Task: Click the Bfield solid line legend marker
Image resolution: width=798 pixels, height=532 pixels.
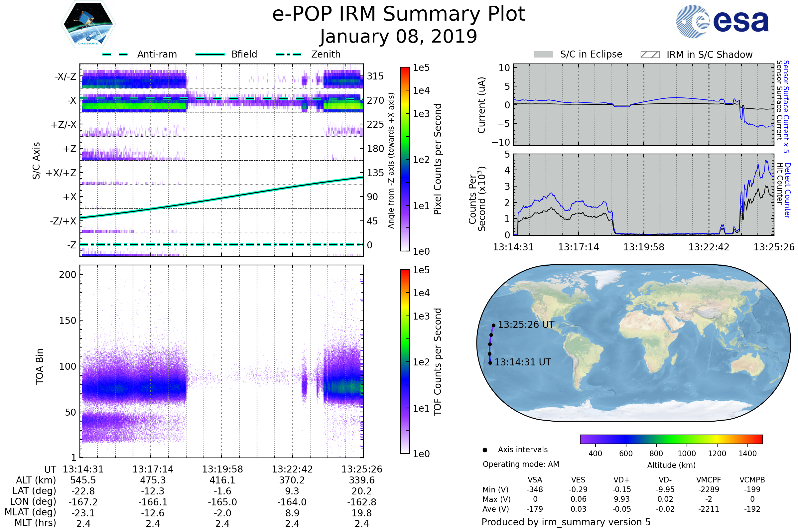Action: pos(210,54)
